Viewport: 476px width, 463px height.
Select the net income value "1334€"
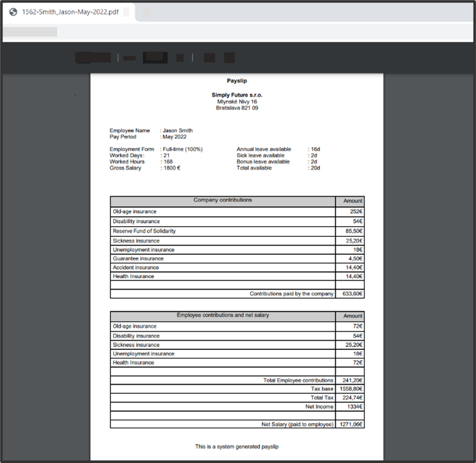(x=355, y=407)
